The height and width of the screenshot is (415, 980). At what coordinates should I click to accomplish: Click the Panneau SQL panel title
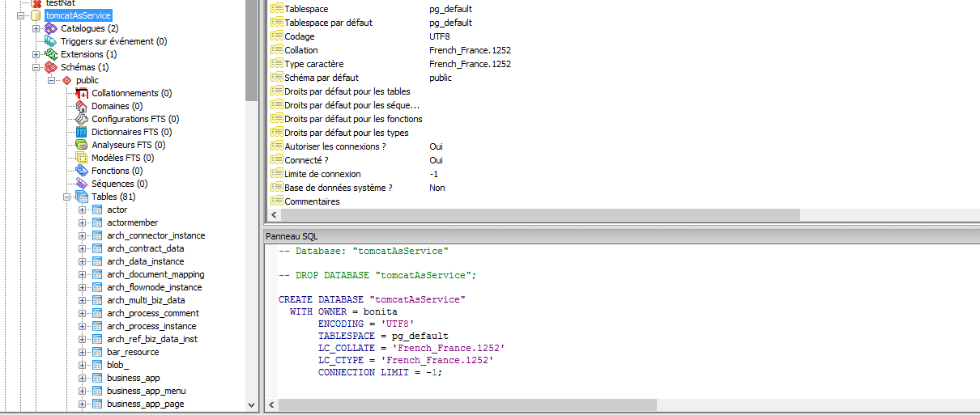point(292,235)
